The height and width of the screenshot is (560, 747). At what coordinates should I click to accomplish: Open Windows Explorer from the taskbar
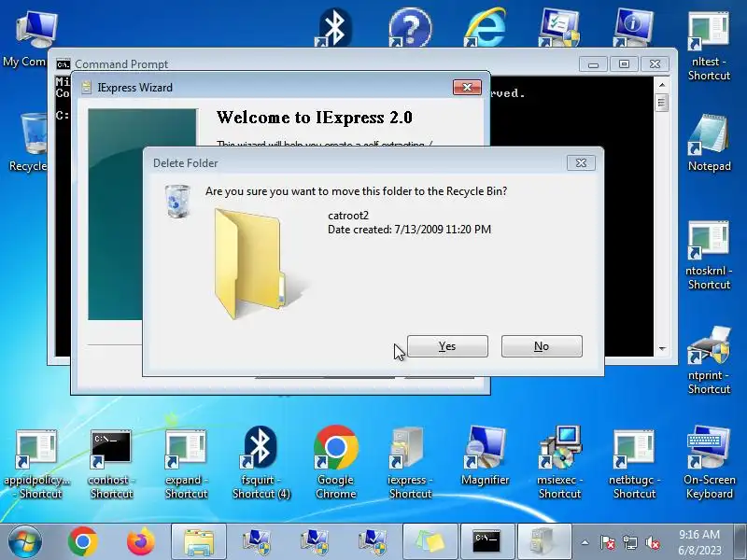[x=199, y=542]
